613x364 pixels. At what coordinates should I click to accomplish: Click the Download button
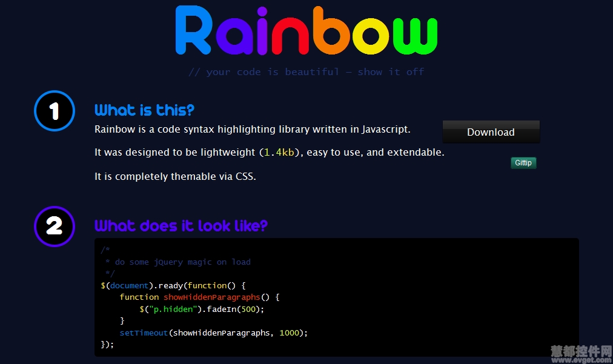point(491,132)
